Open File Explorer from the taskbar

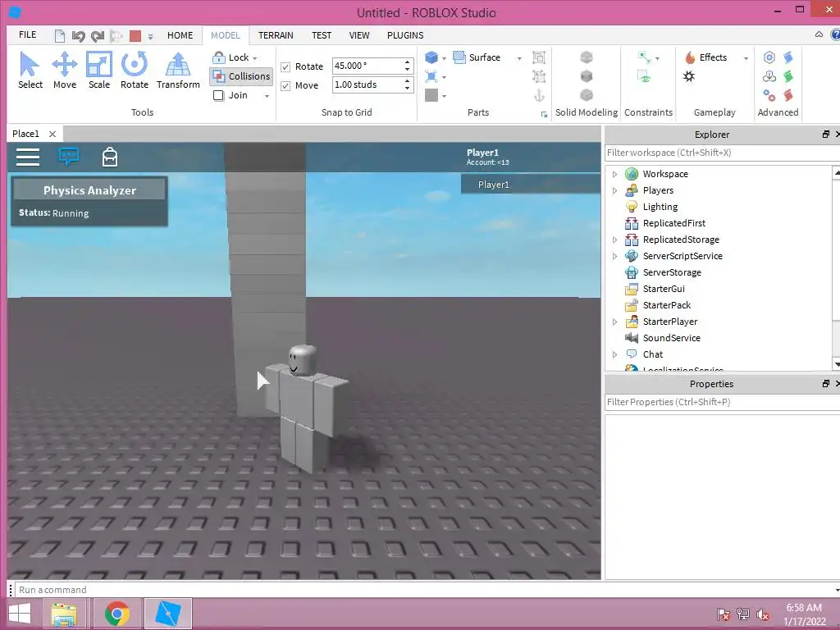tap(64, 614)
